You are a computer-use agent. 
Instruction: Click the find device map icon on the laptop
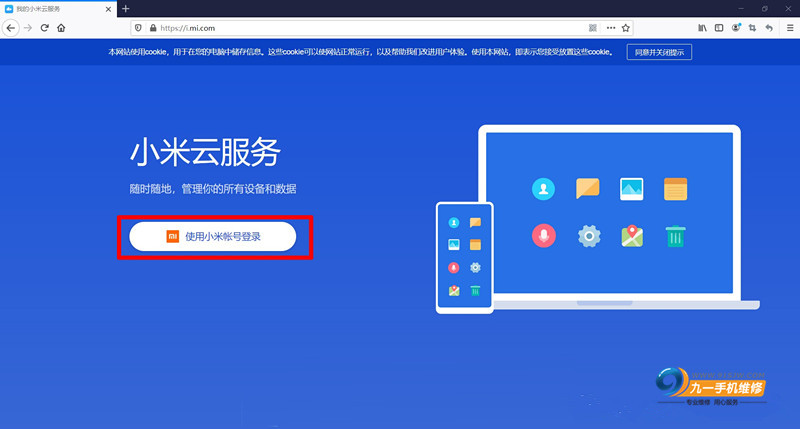click(632, 236)
